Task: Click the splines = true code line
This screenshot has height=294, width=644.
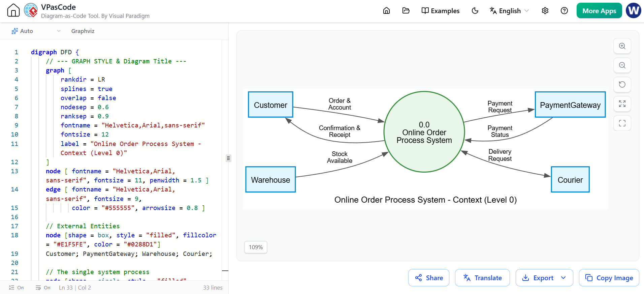Action: coord(87,89)
